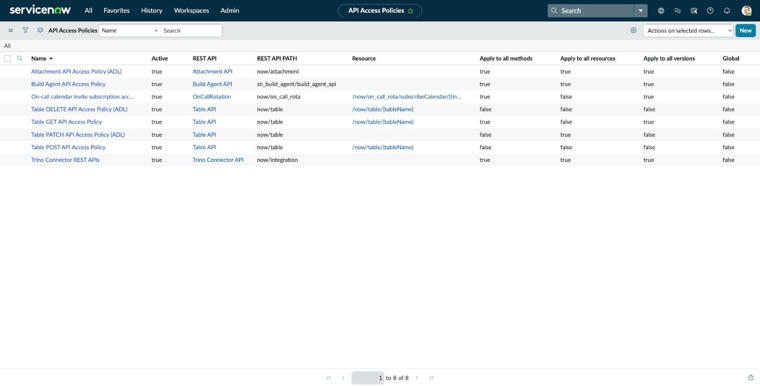Click the ServiceNow logo

pyautogui.click(x=40, y=10)
